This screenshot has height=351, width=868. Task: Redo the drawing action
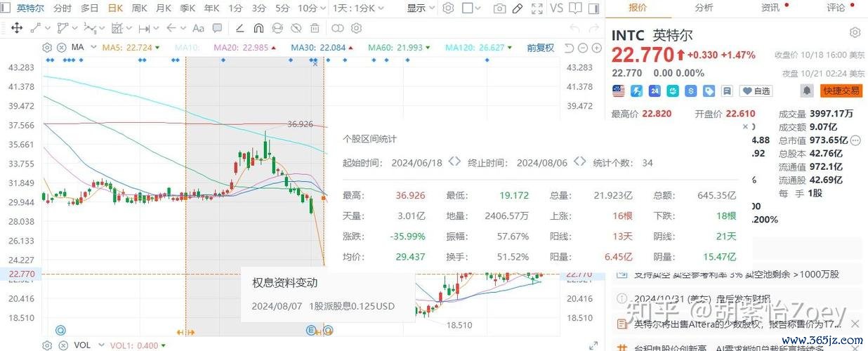tap(594, 28)
